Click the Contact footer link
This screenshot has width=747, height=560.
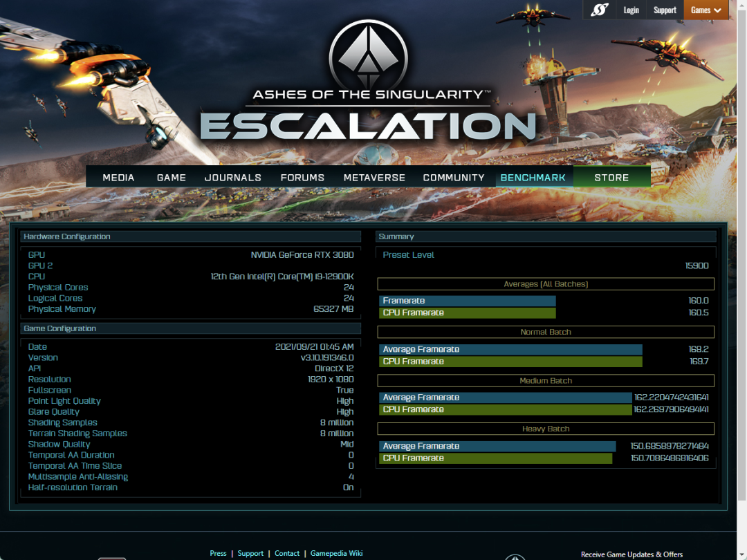[287, 553]
